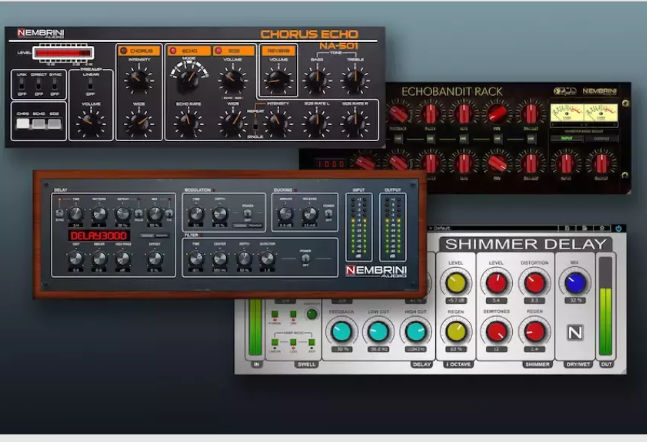The image size is (647, 442).
Task: Click the Filter Center knob
Action: [220, 258]
